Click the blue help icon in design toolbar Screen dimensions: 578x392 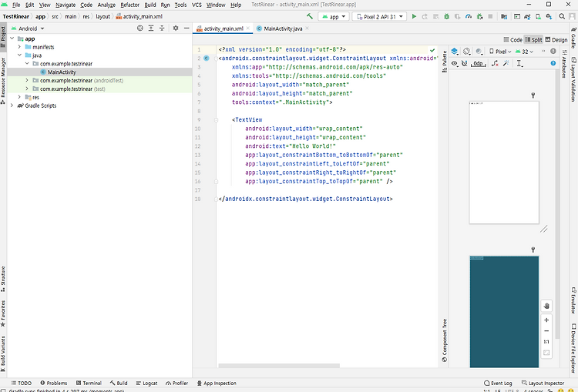click(553, 63)
